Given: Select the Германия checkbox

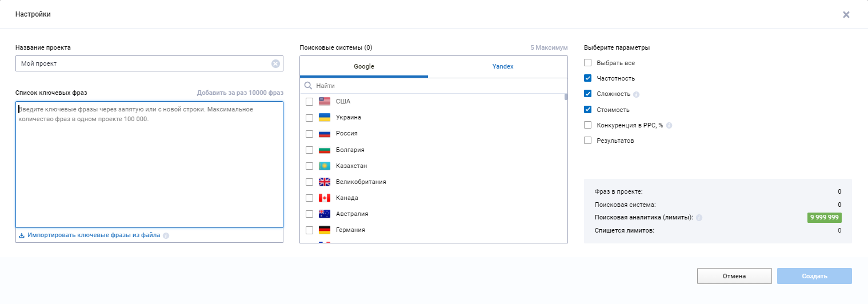Looking at the screenshot, I should (x=309, y=230).
